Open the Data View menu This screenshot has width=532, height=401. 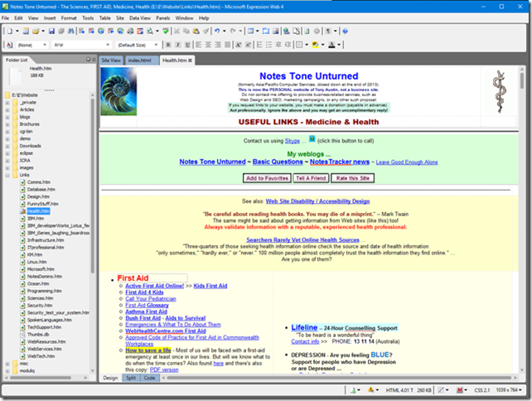point(140,18)
